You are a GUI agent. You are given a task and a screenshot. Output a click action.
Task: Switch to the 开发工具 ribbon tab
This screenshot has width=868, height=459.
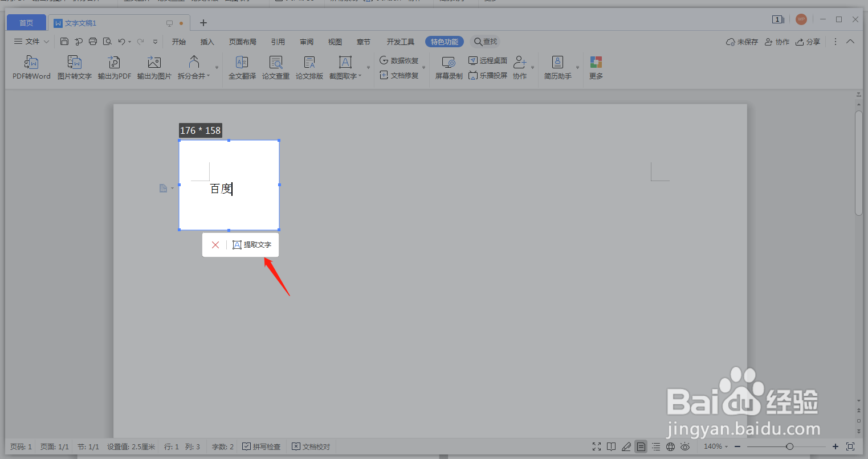click(401, 41)
